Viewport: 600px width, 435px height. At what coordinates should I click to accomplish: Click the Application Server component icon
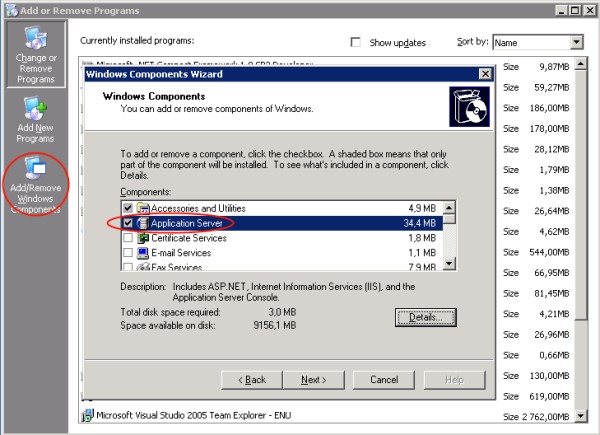pos(143,223)
